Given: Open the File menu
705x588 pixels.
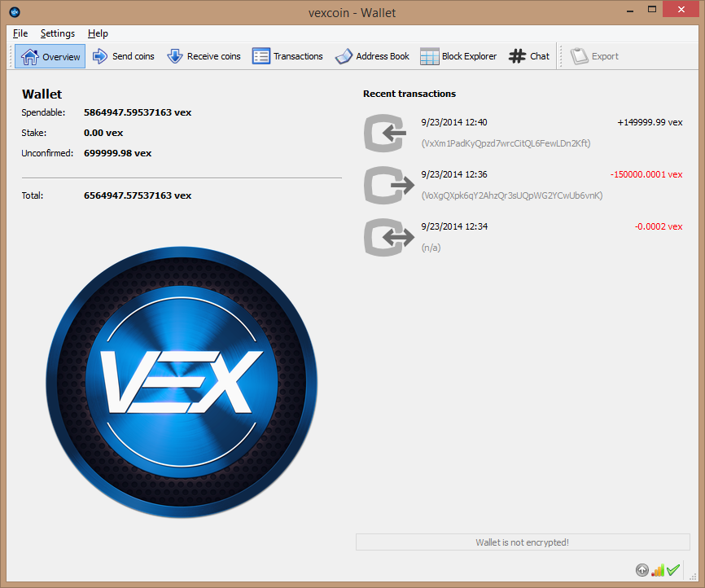Looking at the screenshot, I should coord(20,33).
